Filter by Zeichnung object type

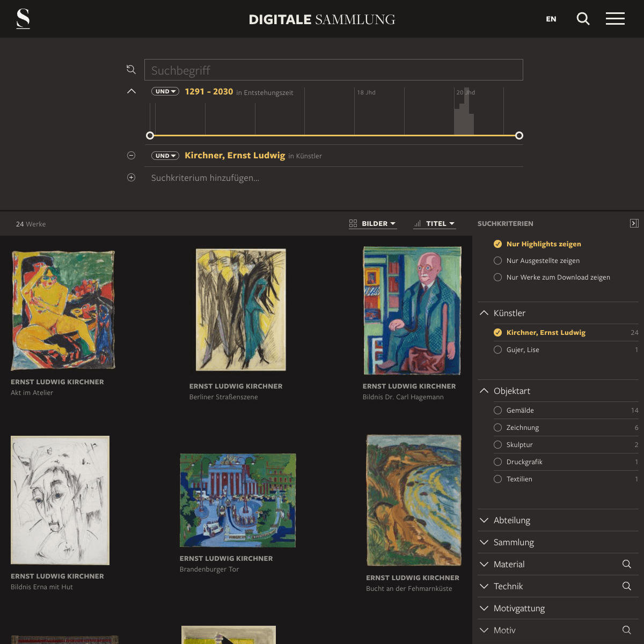point(566,427)
